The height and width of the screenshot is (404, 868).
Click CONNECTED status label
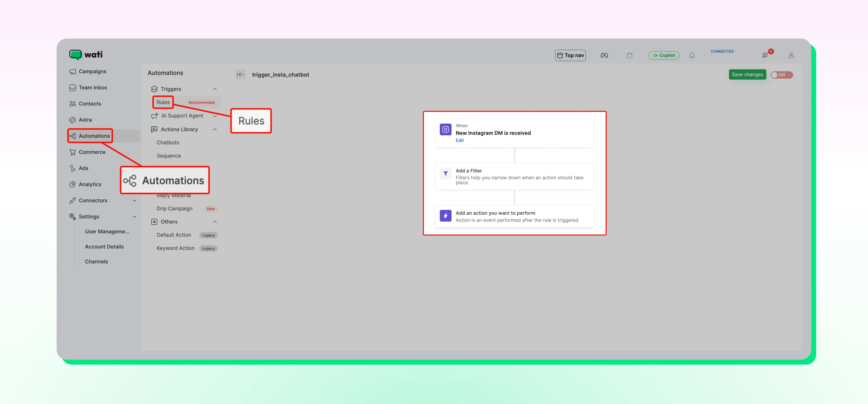[722, 52]
